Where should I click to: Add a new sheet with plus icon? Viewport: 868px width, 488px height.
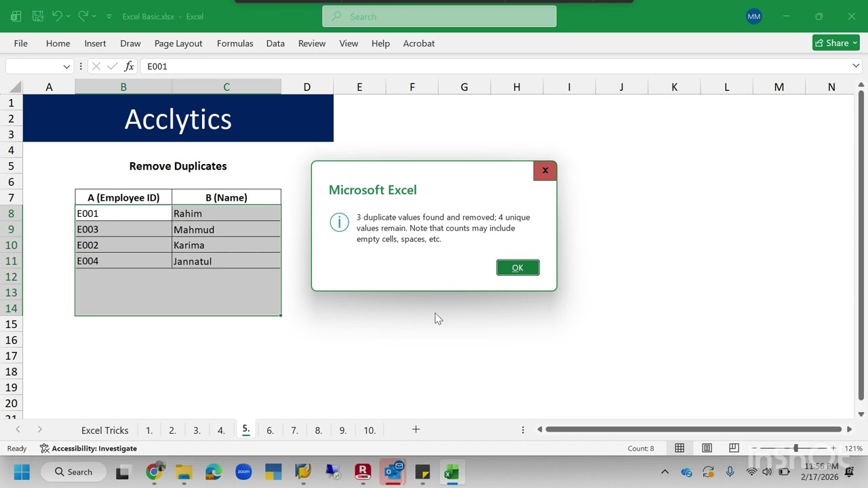(x=416, y=430)
